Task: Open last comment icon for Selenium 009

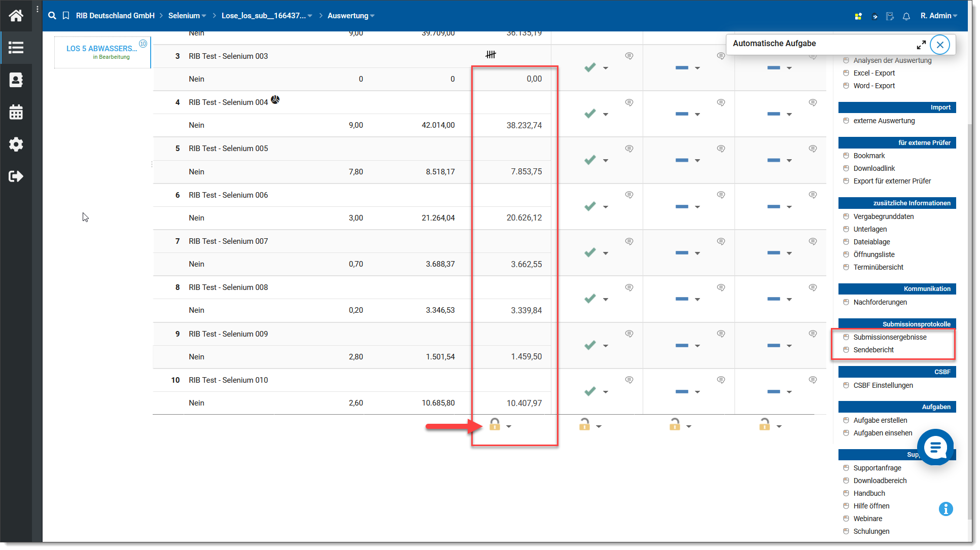Action: click(x=813, y=334)
